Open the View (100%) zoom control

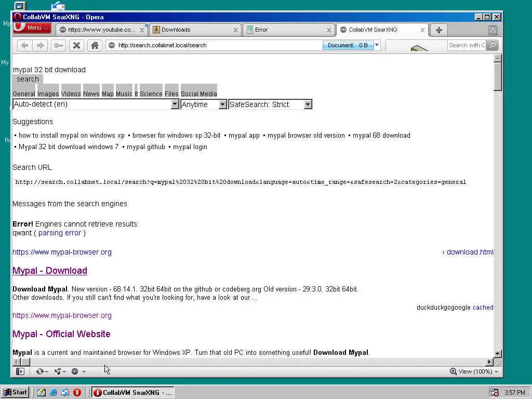tap(474, 371)
